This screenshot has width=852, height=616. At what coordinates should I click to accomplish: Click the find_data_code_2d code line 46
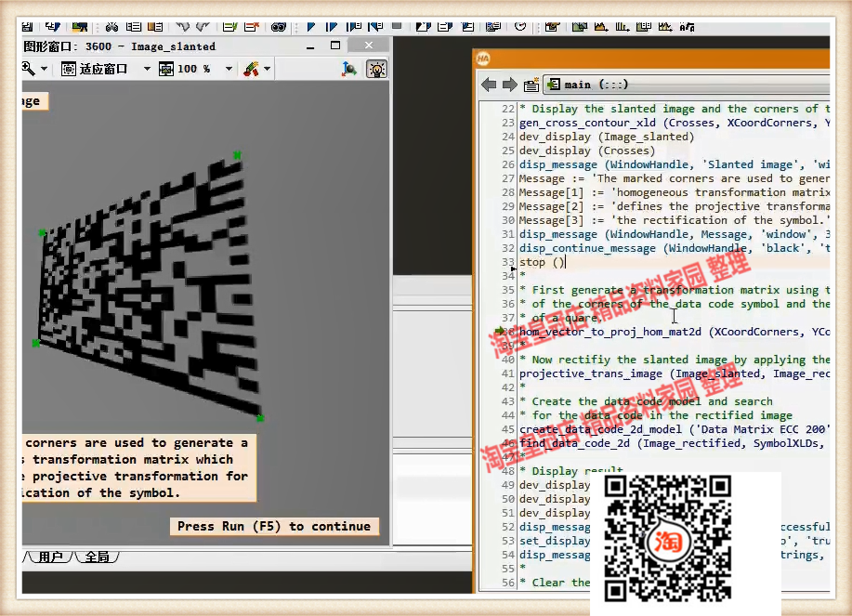[675, 443]
